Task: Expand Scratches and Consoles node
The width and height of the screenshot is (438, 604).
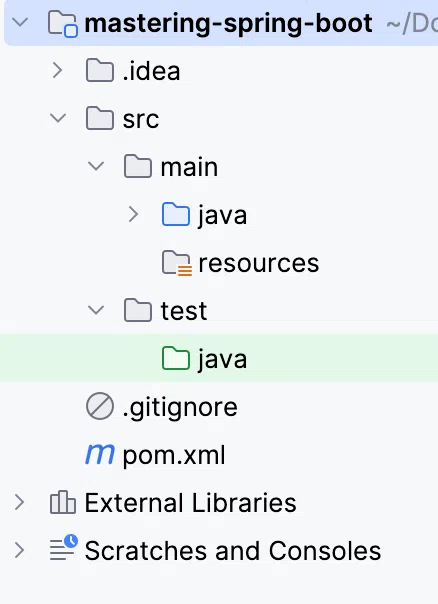Action: click(x=20, y=550)
